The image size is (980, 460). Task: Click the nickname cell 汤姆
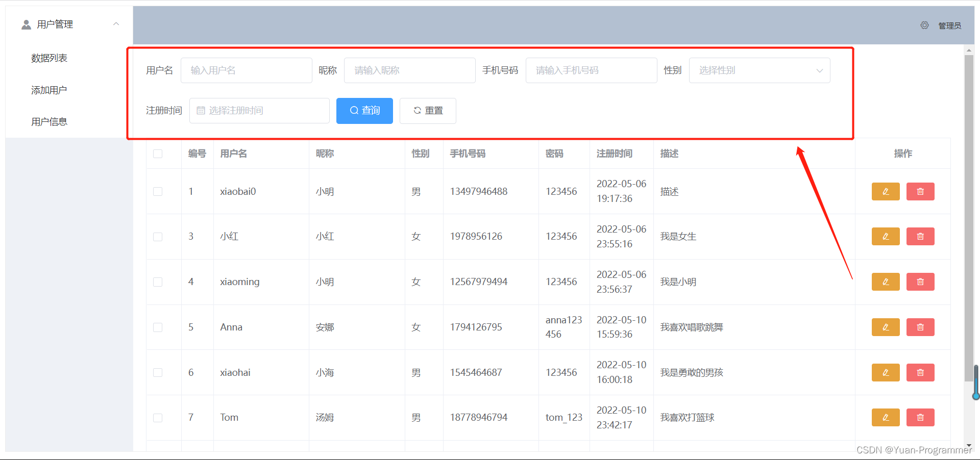(325, 418)
